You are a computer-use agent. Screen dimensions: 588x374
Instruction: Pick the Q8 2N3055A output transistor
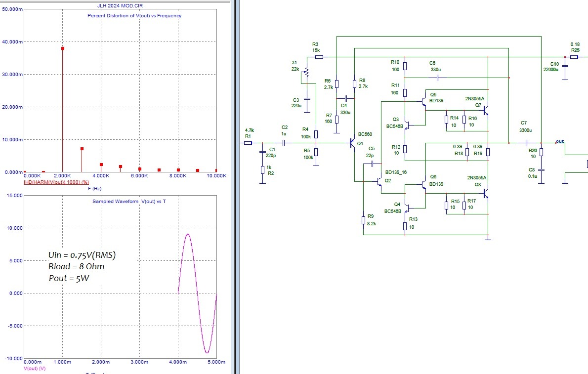(x=486, y=194)
